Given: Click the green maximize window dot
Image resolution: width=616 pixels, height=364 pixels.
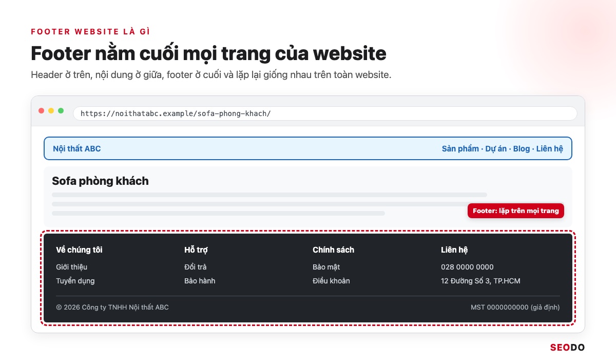Looking at the screenshot, I should (x=61, y=111).
